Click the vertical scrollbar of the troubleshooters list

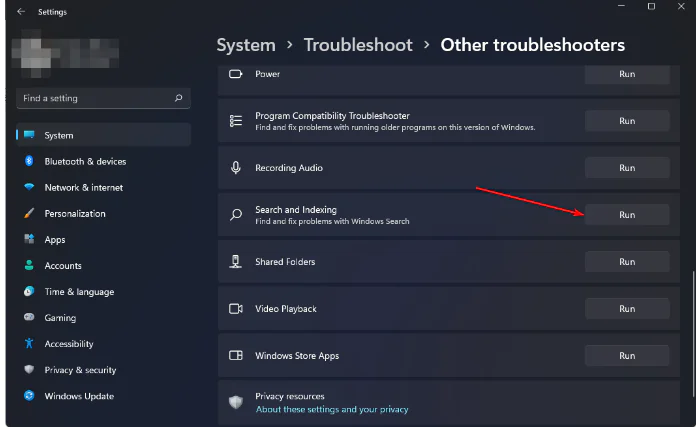point(693,334)
